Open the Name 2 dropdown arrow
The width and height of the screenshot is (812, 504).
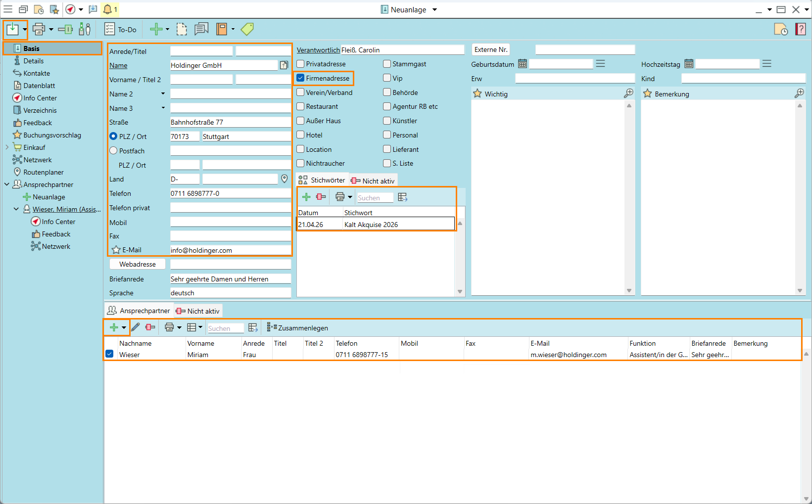click(163, 94)
